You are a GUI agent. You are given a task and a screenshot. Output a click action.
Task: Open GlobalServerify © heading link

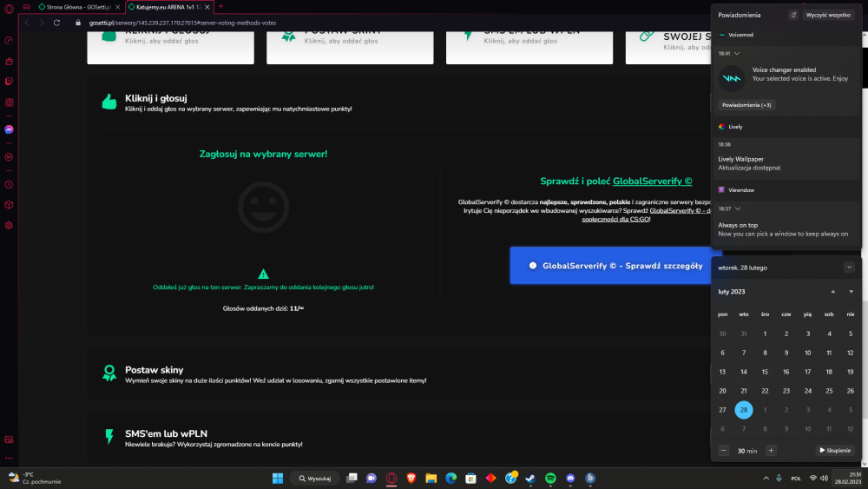coord(652,181)
